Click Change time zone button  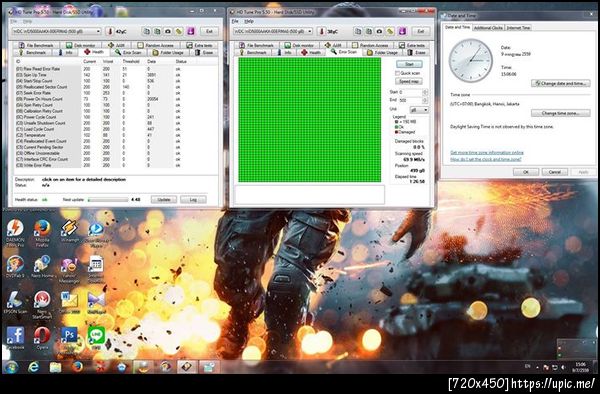(x=561, y=113)
